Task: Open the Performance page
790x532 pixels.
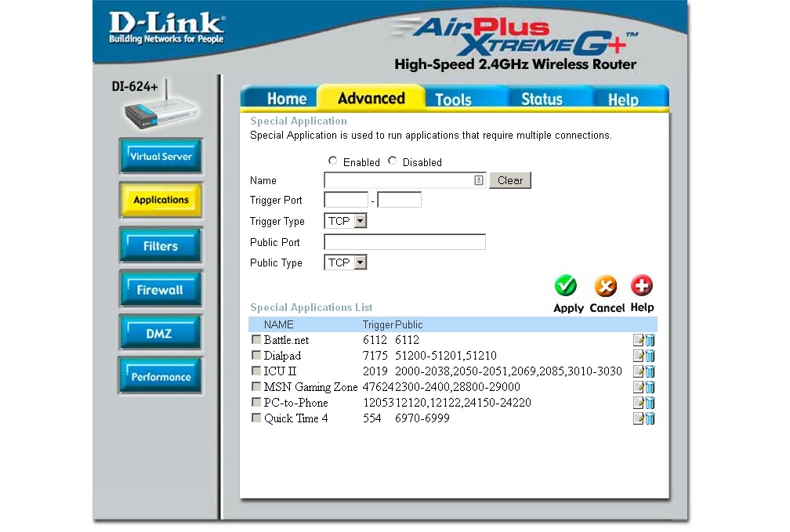Action: (161, 376)
